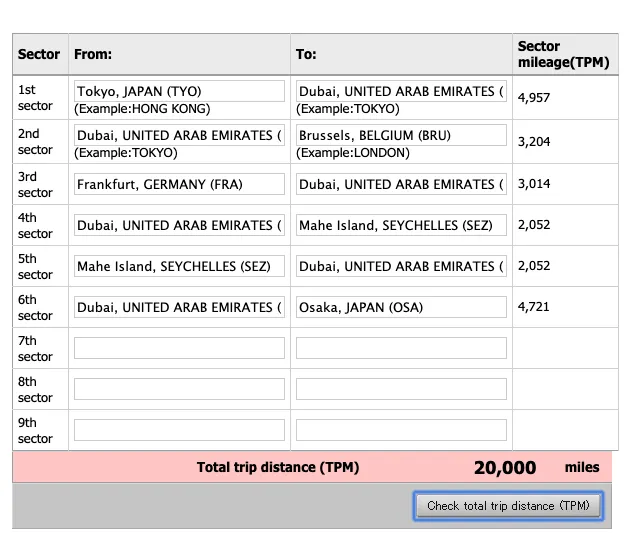
Task: Click the 6th sector From field
Action: pos(179,307)
